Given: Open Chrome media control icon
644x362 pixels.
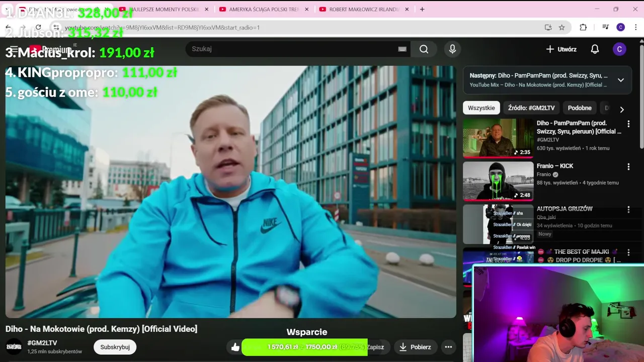Looking at the screenshot, I should click(x=605, y=27).
